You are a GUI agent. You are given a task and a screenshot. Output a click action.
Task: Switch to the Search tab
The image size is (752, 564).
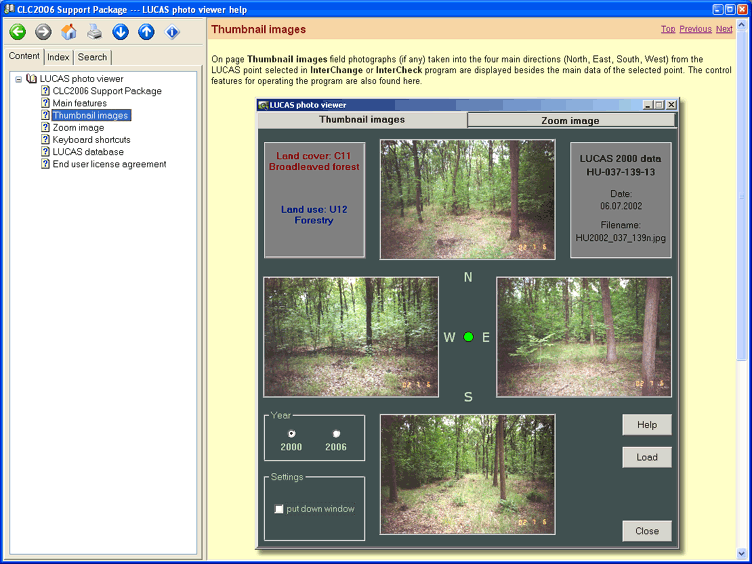click(92, 57)
